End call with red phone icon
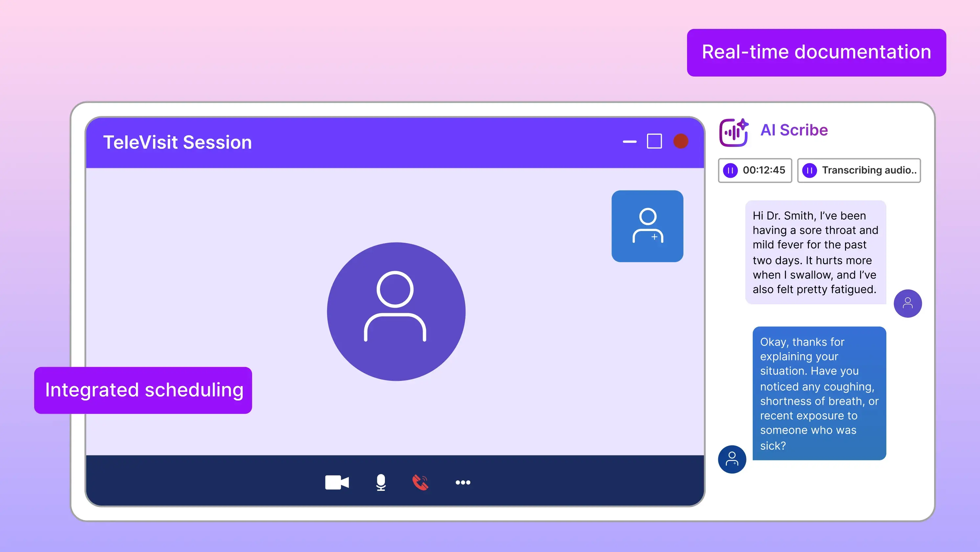The image size is (980, 552). [420, 482]
